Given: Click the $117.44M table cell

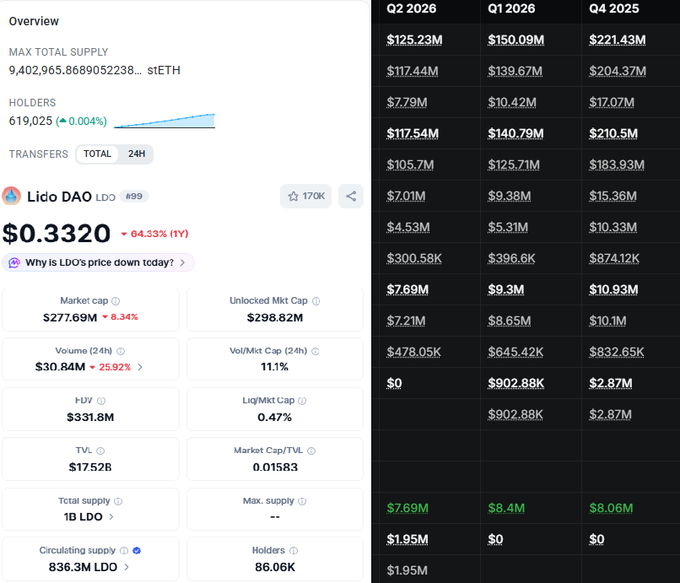Looking at the screenshot, I should point(412,71).
